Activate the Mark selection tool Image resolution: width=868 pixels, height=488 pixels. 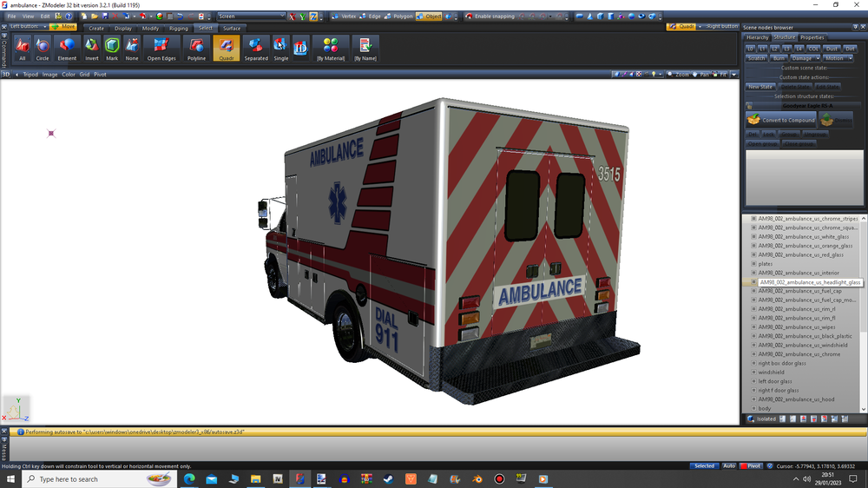click(x=112, y=48)
